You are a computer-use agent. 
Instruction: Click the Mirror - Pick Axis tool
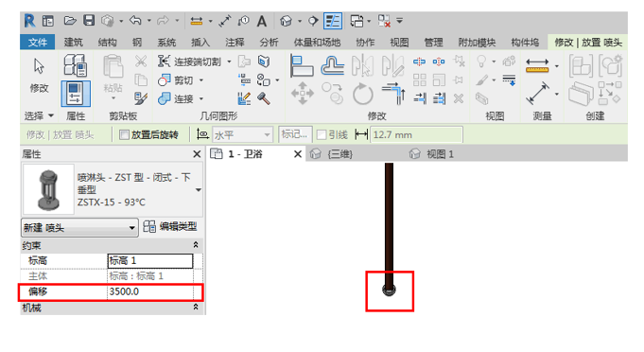coord(363,65)
